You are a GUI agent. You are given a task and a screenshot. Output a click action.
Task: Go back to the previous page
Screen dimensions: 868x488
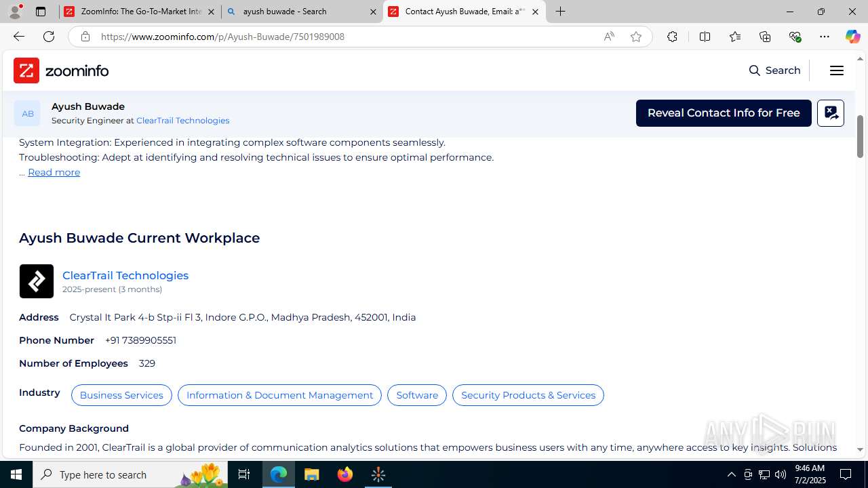coord(19,37)
